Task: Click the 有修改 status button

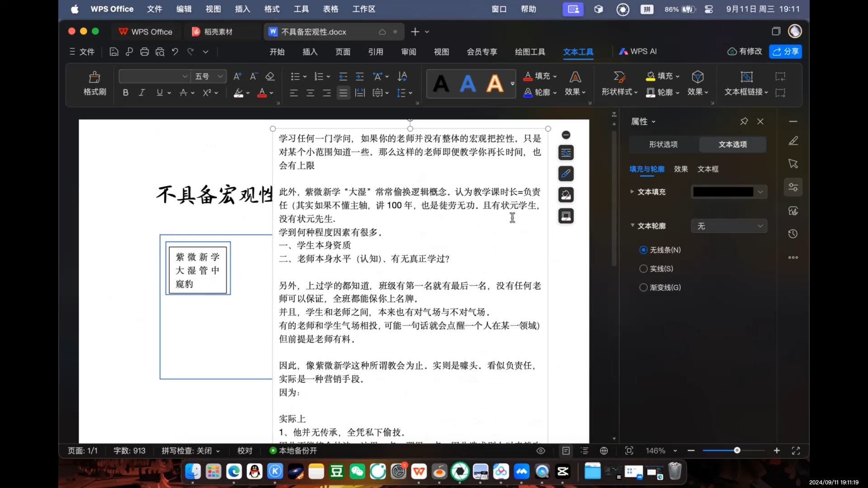Action: click(745, 52)
